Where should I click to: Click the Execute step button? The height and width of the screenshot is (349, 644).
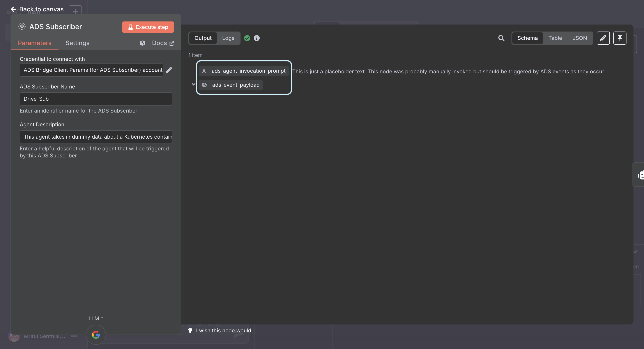click(x=148, y=27)
